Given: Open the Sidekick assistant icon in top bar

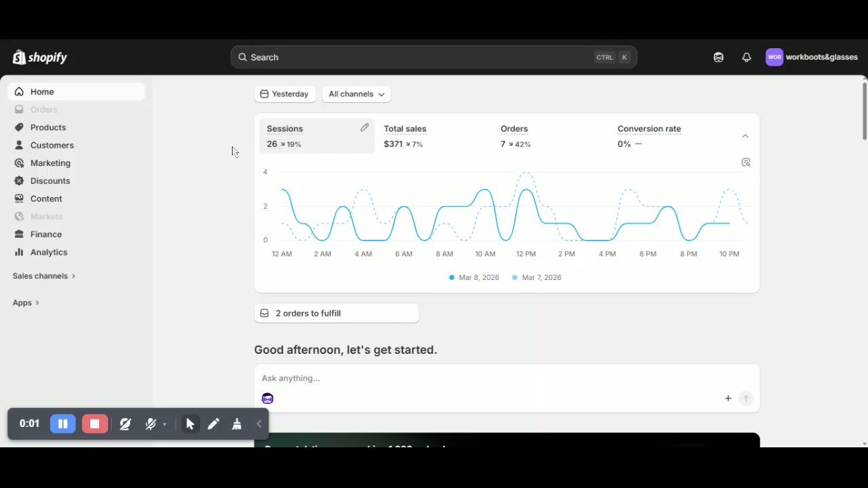Looking at the screenshot, I should click(719, 58).
